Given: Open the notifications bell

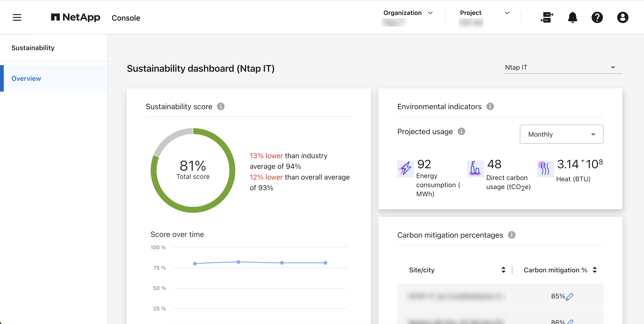Looking at the screenshot, I should click(572, 17).
